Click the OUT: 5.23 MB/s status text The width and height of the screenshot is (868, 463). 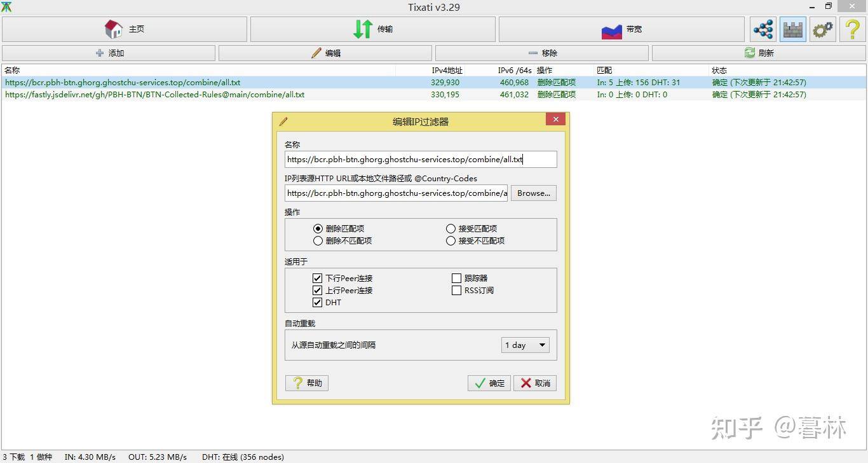pyautogui.click(x=158, y=457)
